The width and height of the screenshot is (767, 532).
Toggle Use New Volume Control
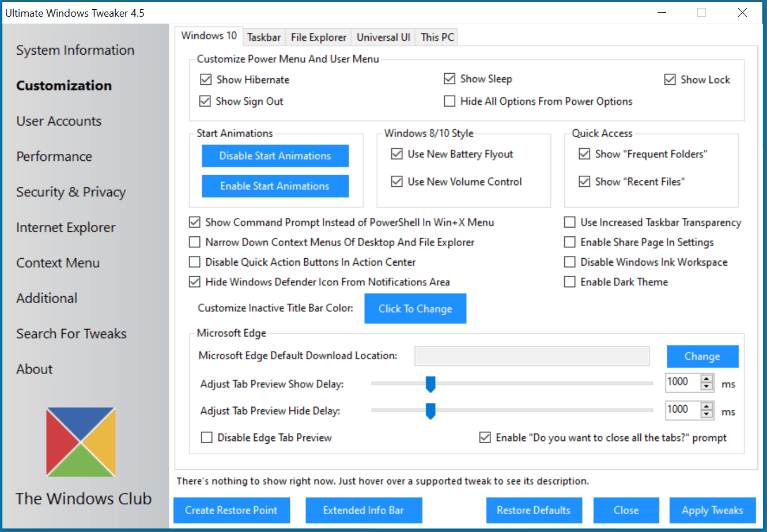coord(396,182)
